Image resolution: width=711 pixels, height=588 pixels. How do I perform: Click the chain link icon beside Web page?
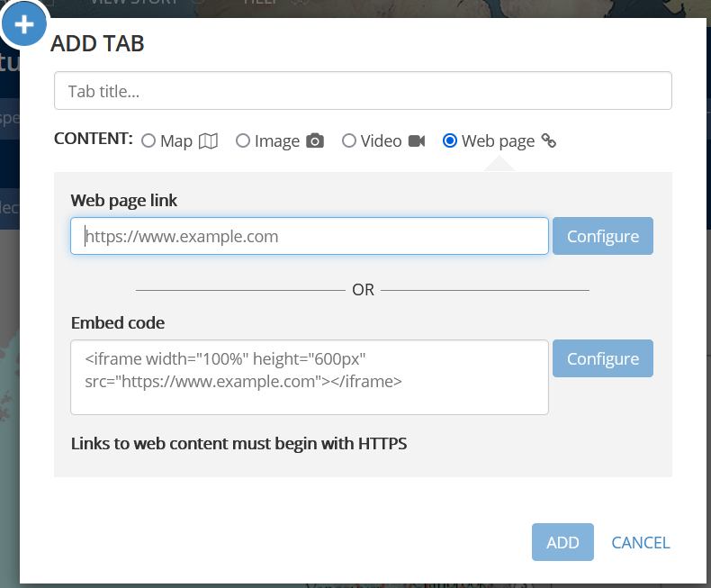[x=549, y=140]
